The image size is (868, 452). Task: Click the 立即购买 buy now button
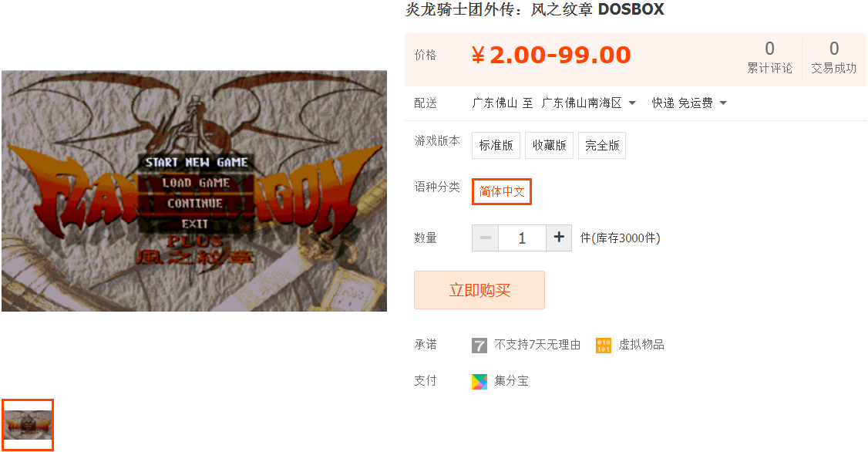click(x=479, y=290)
